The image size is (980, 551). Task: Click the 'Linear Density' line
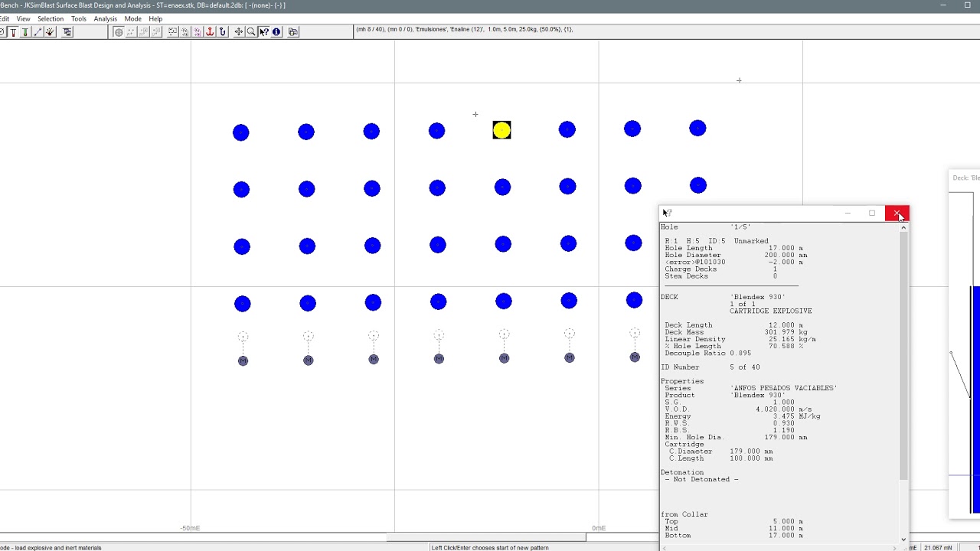click(x=740, y=339)
